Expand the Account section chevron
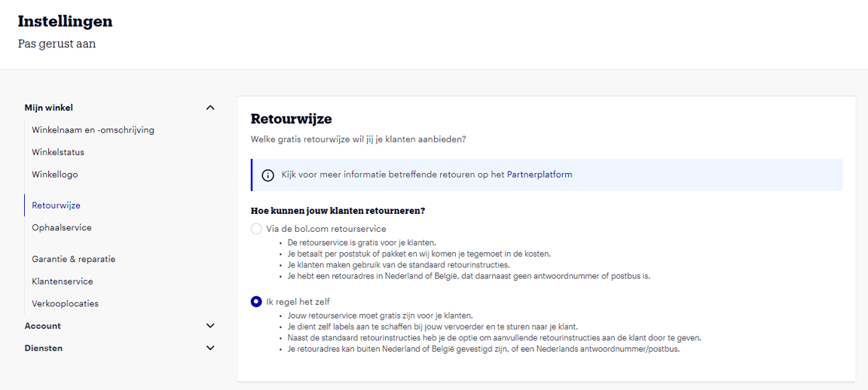 (210, 326)
